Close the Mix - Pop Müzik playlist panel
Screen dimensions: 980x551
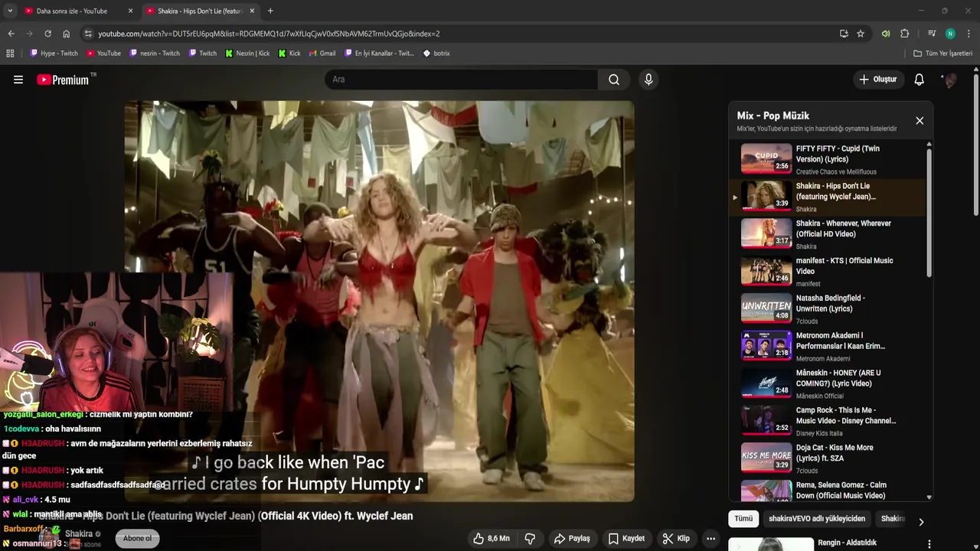pos(920,121)
